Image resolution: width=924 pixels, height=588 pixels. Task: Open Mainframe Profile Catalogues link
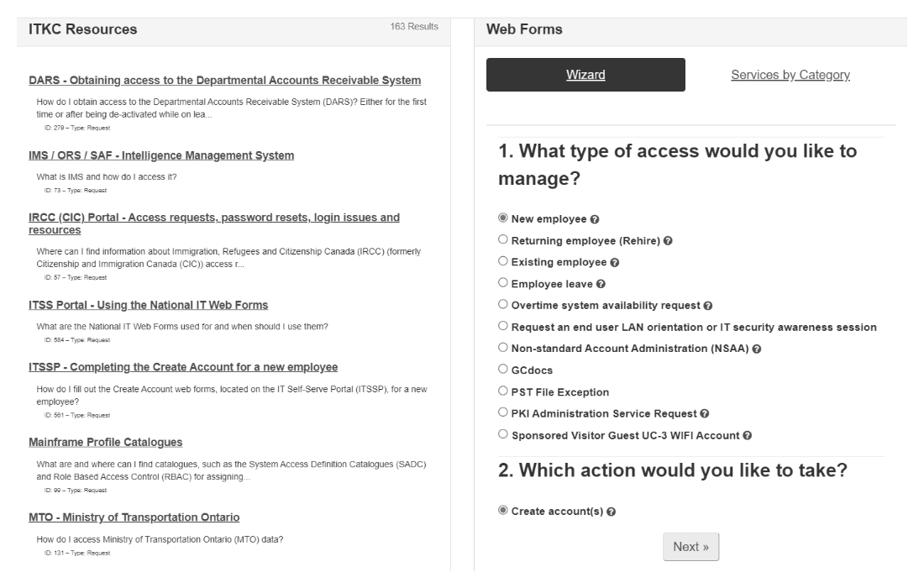point(105,443)
